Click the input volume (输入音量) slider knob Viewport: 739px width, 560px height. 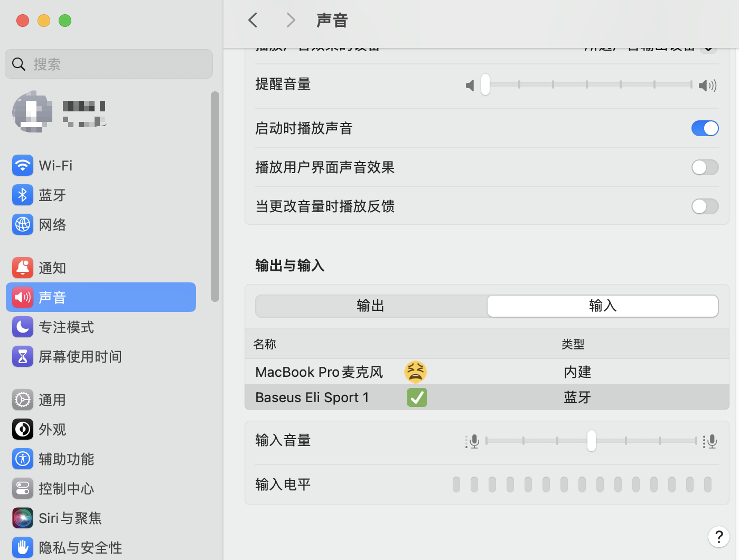[591, 441]
